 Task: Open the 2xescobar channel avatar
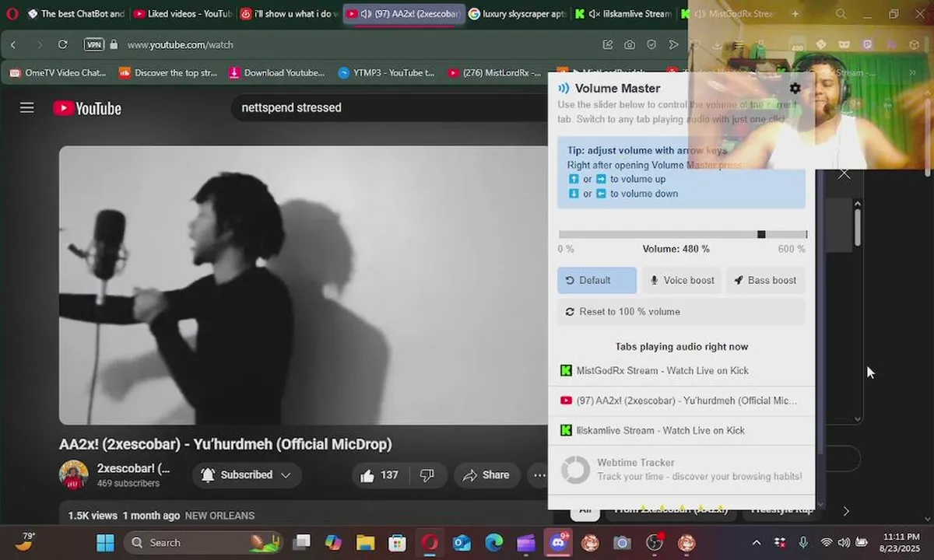coord(74,474)
